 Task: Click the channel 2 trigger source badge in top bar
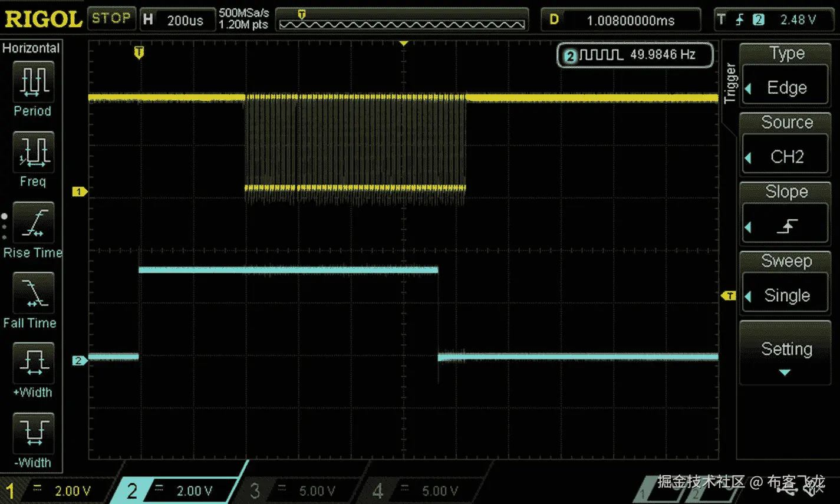[x=759, y=19]
